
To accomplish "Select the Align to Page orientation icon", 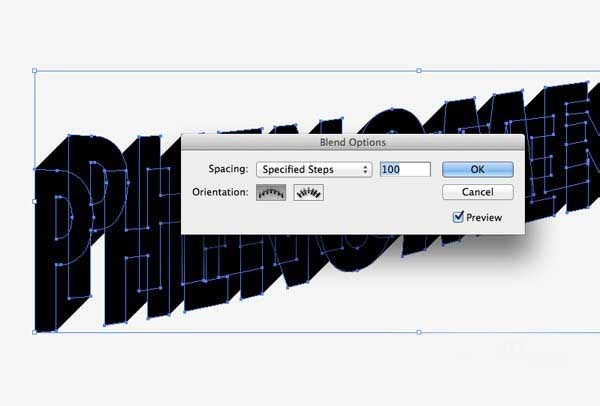I will (x=271, y=192).
